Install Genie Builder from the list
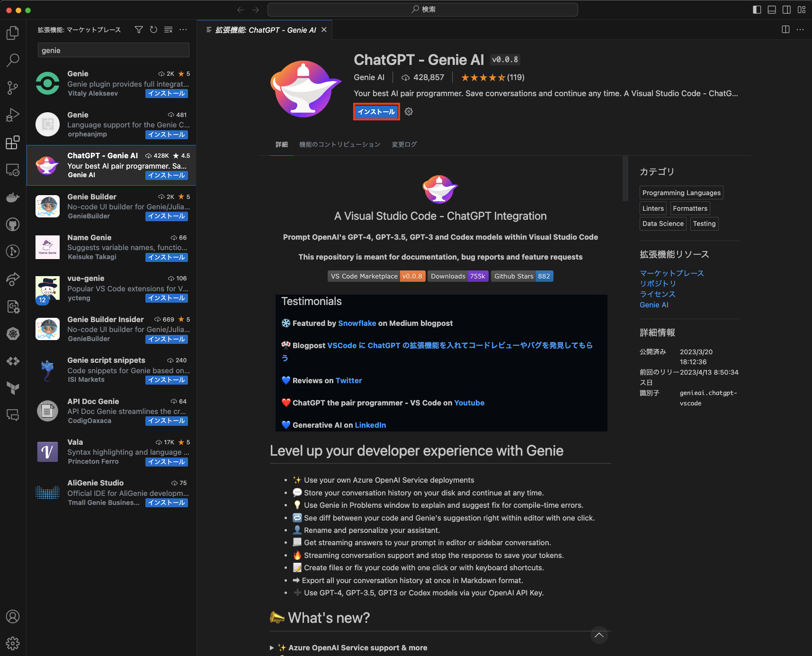812x656 pixels. click(167, 216)
